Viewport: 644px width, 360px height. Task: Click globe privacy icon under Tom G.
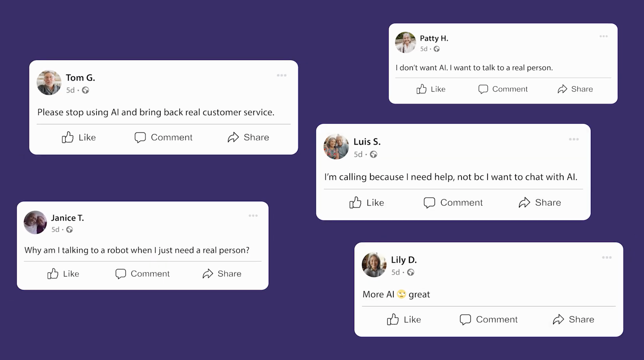click(85, 90)
